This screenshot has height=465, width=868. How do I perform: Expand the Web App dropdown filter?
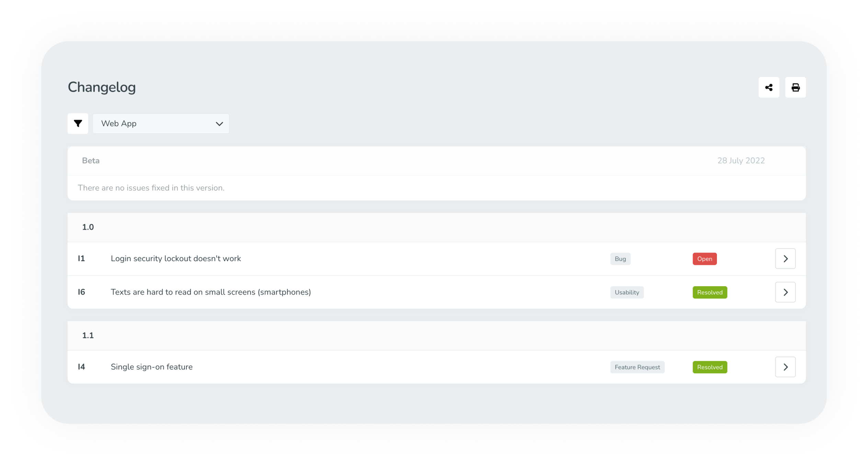160,124
